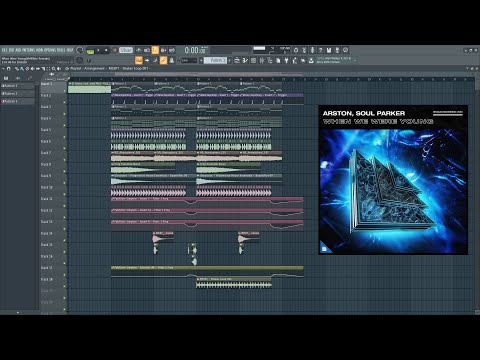480x360 pixels.
Task: Mute Track 1 with its green dot
Action: [64, 91]
